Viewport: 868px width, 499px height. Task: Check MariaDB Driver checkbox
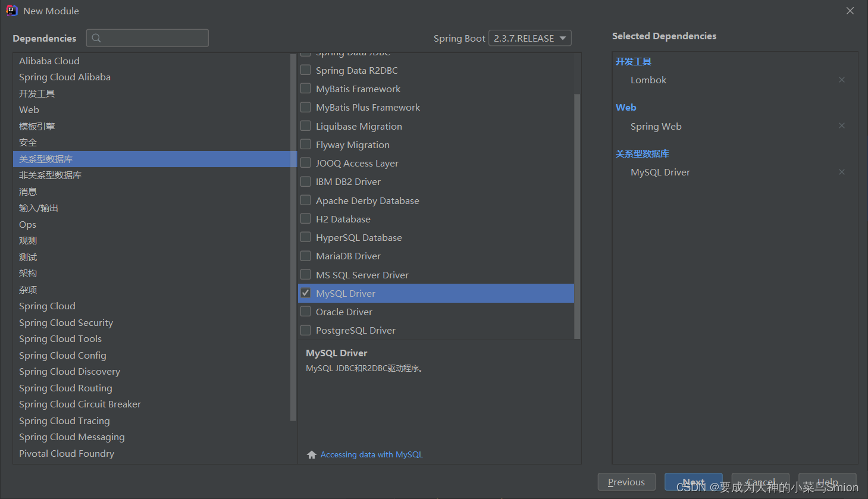306,256
